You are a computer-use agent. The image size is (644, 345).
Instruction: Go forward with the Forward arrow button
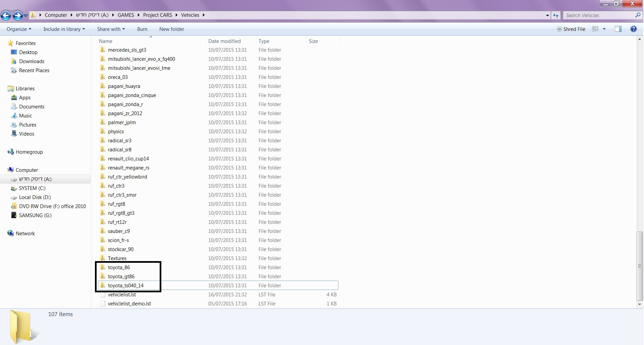click(17, 15)
